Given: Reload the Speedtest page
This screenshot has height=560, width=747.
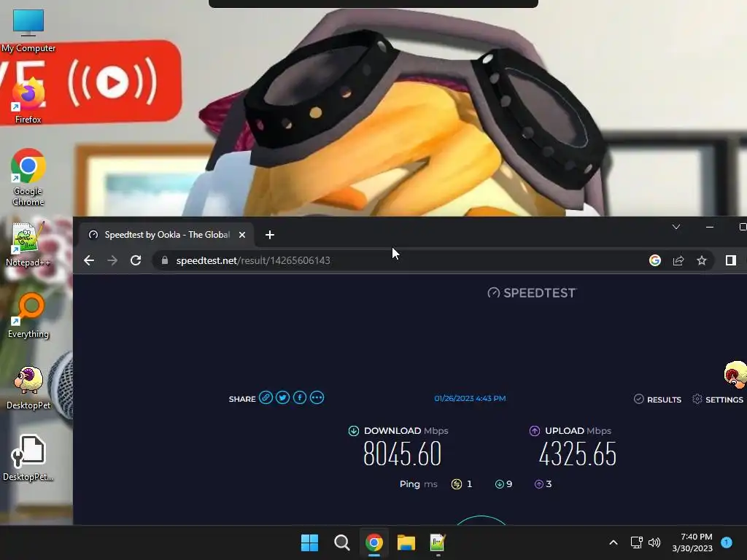Looking at the screenshot, I should click(136, 260).
